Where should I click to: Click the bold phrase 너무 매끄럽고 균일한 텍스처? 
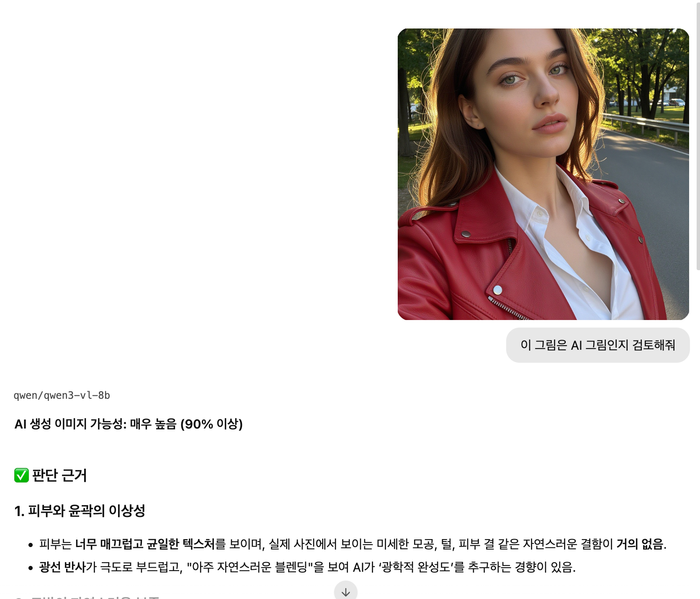pyautogui.click(x=145, y=544)
